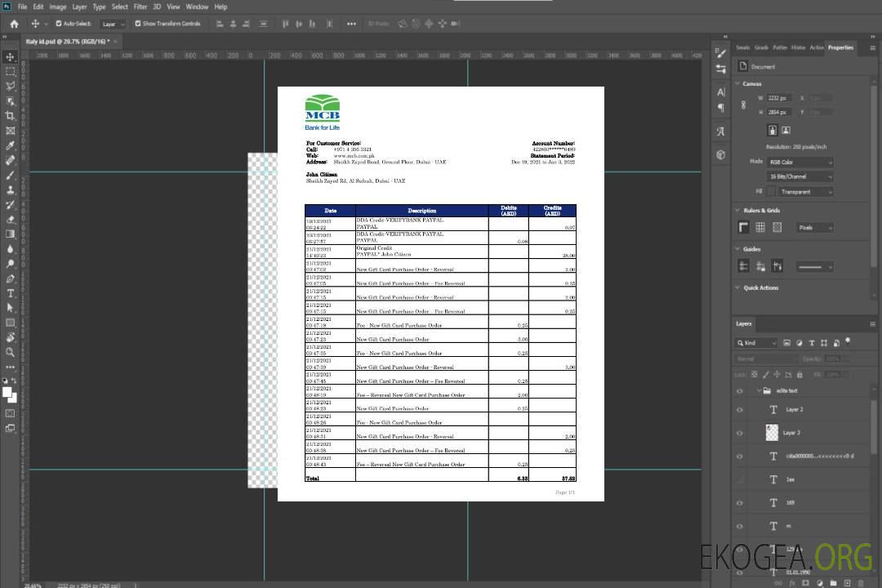Viewport: 882px width, 588px height.
Task: Toggle the Auto-Select checkbox
Action: (x=59, y=24)
